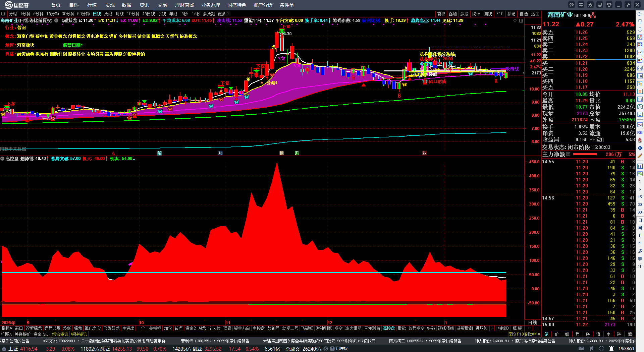
Task: Click the 主力净额 red bar indicator
Action: tap(585, 154)
